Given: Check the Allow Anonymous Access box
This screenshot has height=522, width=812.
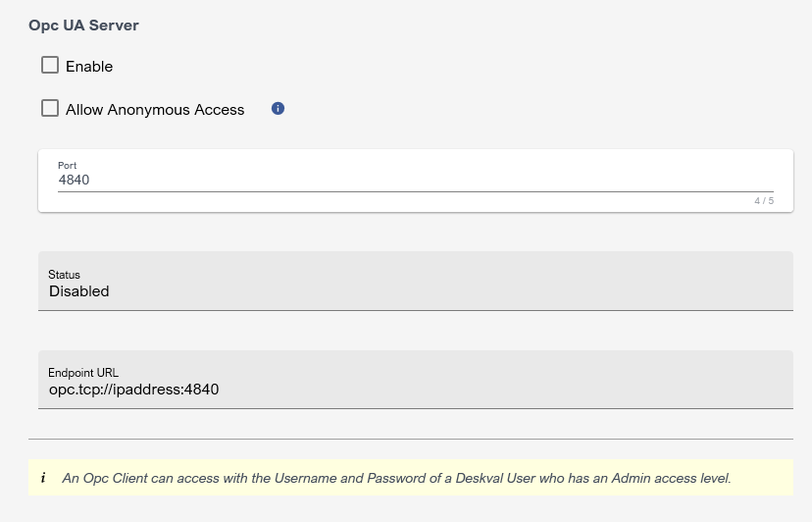Looking at the screenshot, I should click(50, 109).
